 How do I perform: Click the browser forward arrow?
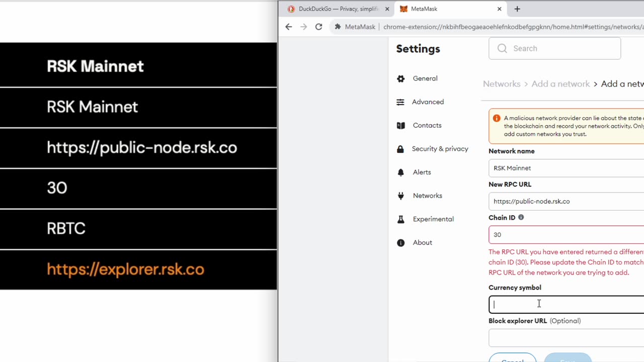(303, 27)
